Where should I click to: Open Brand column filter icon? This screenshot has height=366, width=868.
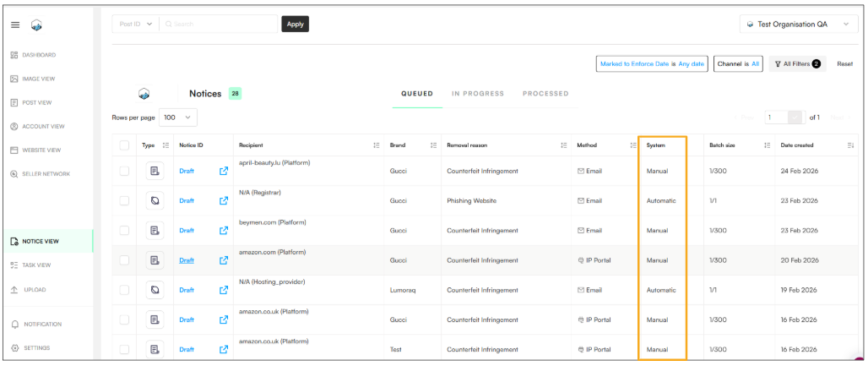(433, 145)
